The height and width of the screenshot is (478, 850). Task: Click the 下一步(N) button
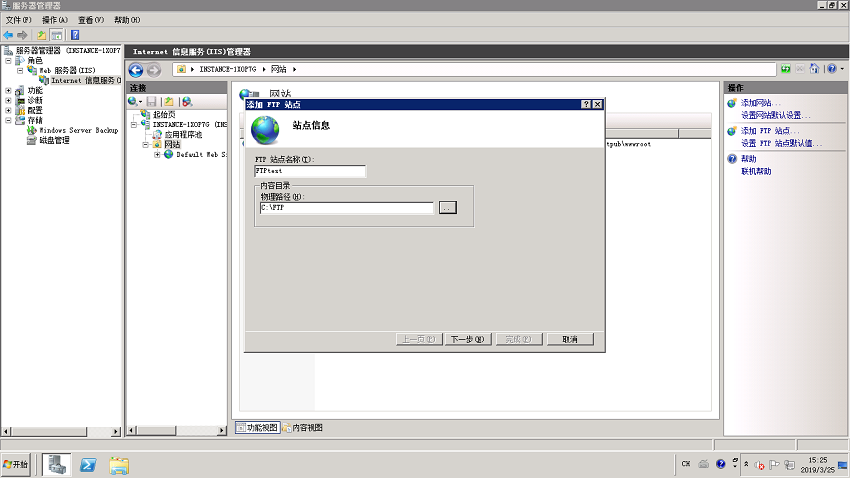[x=468, y=339]
